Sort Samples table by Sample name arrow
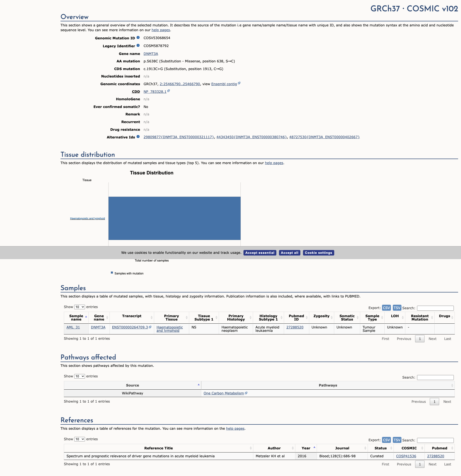The image size is (461, 476). click(86, 316)
